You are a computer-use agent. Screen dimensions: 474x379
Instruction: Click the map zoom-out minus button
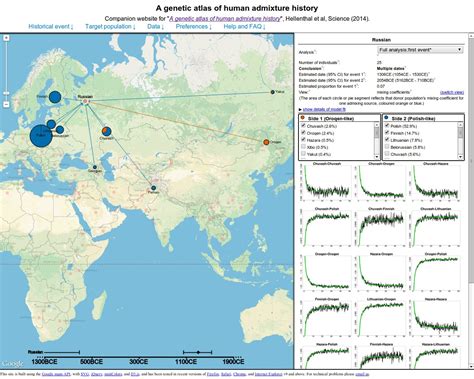6,104
